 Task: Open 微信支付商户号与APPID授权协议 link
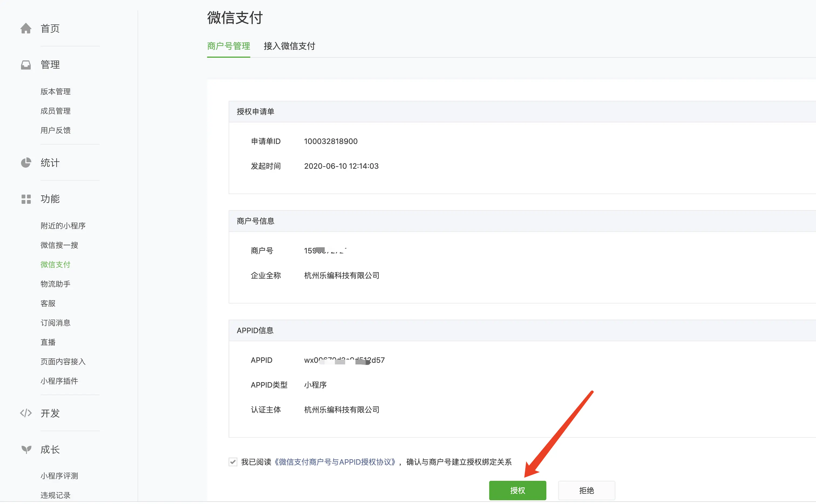[335, 462]
